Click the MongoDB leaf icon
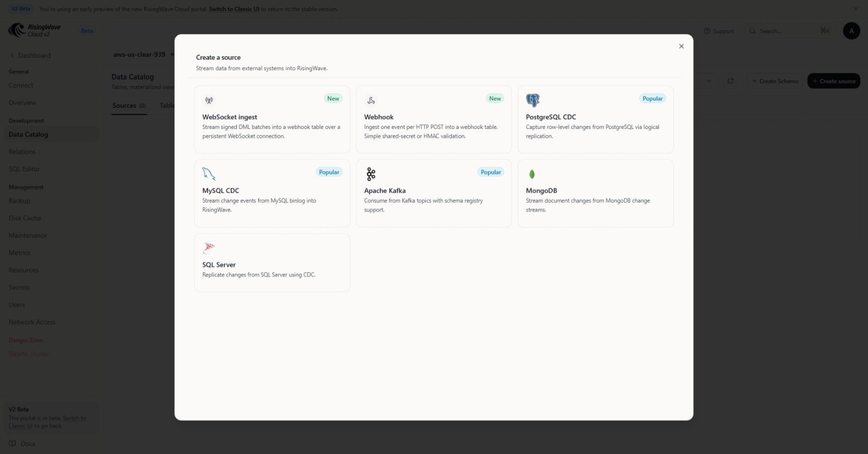 tap(532, 174)
